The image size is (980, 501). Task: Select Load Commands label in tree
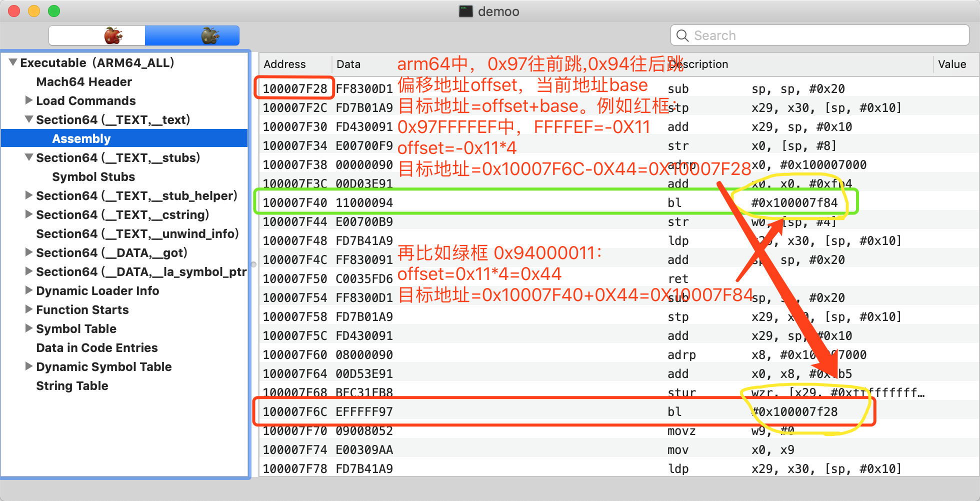[86, 100]
